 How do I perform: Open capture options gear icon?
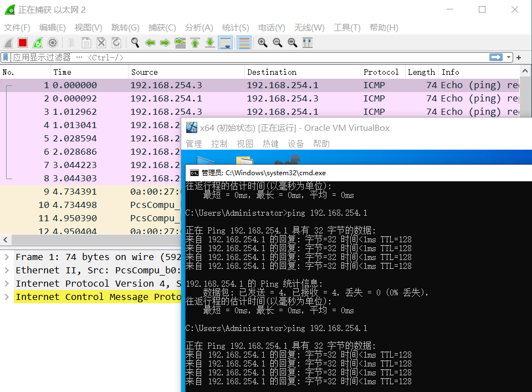[53, 43]
